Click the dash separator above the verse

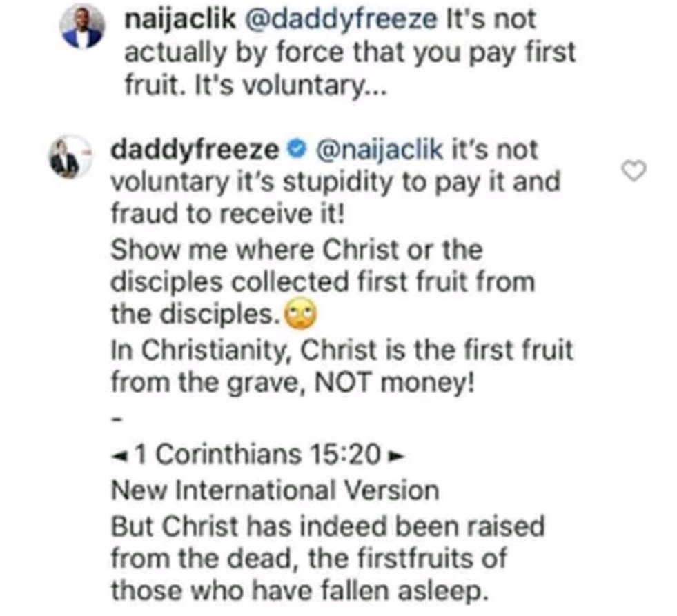[x=117, y=419]
